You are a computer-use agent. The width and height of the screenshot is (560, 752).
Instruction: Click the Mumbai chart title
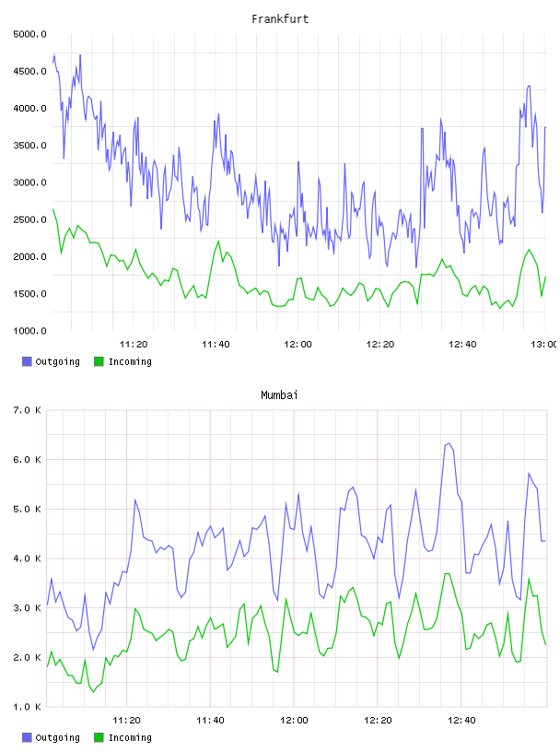click(279, 395)
